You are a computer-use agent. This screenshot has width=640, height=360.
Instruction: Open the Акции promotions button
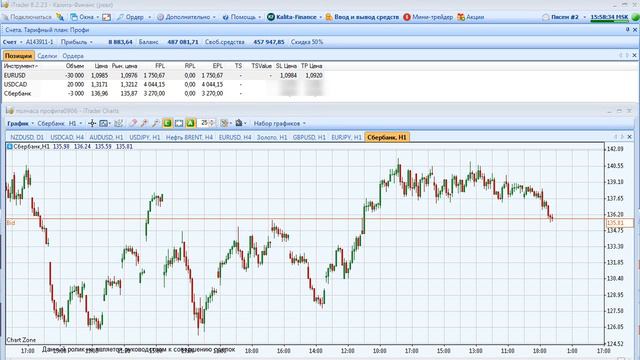(471, 17)
